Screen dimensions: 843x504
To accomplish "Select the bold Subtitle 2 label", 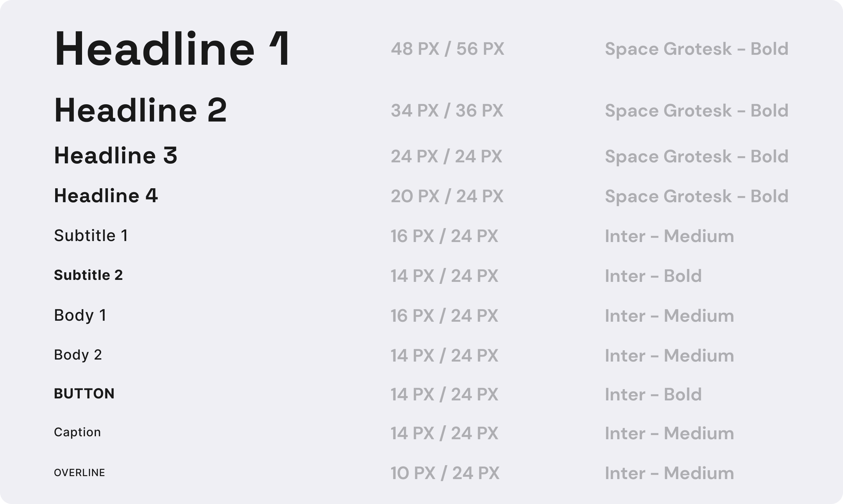I will click(x=88, y=275).
